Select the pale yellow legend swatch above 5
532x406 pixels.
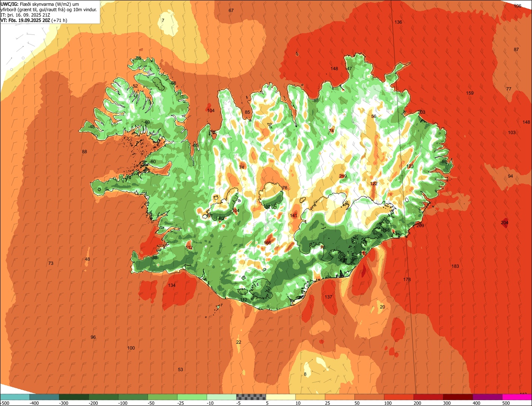point(281,397)
